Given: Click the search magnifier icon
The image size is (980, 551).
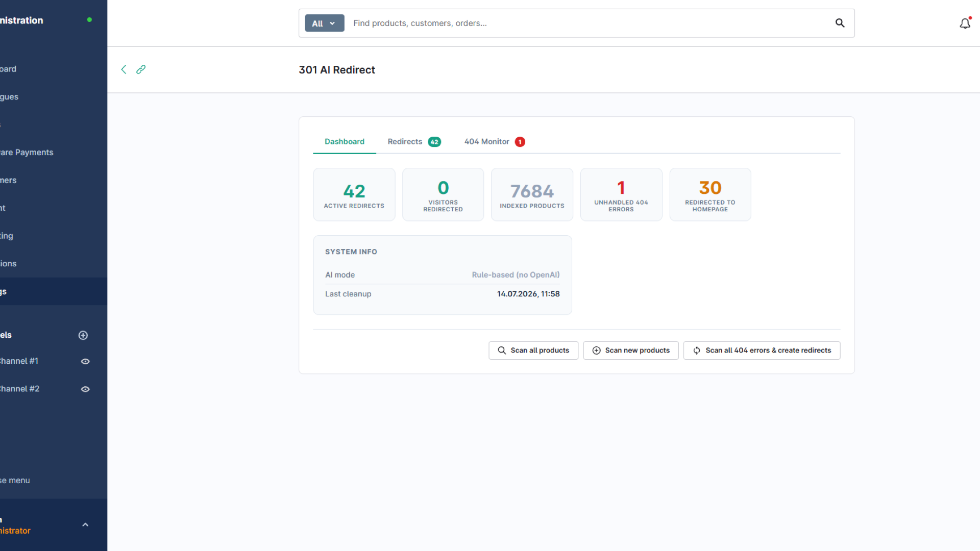Looking at the screenshot, I should click(x=840, y=23).
